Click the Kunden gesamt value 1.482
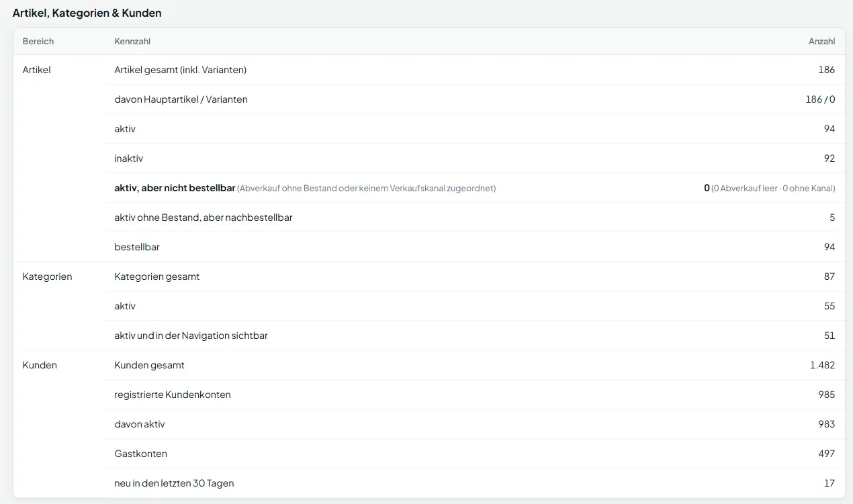Screen dimensions: 853x504 point(823,365)
